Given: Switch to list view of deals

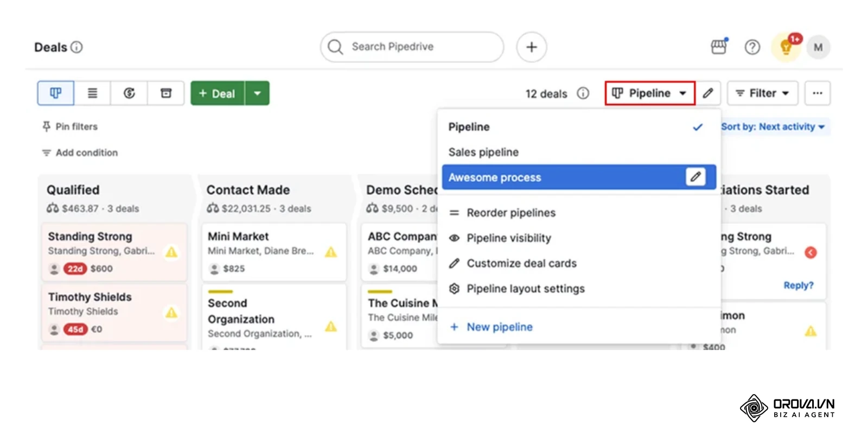Looking at the screenshot, I should click(92, 93).
